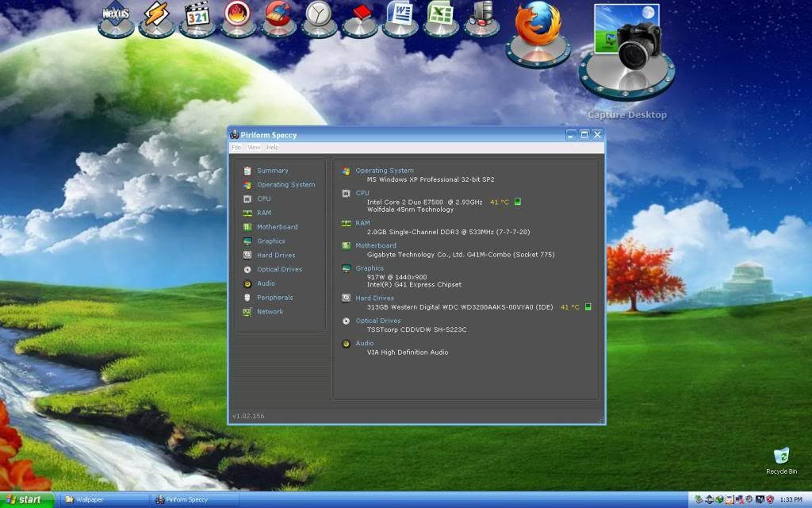The image size is (812, 508).
Task: Open Microsoft Word from the dock
Action: (x=400, y=16)
